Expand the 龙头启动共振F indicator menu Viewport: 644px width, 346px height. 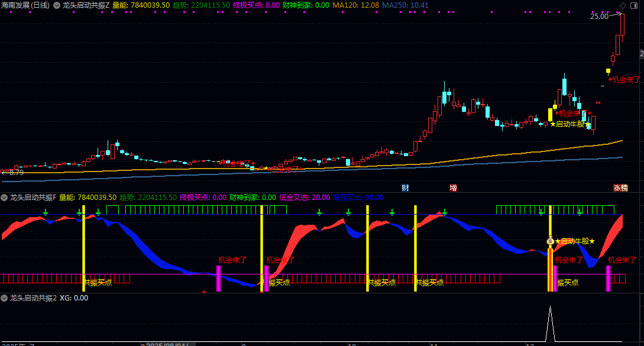(5, 197)
